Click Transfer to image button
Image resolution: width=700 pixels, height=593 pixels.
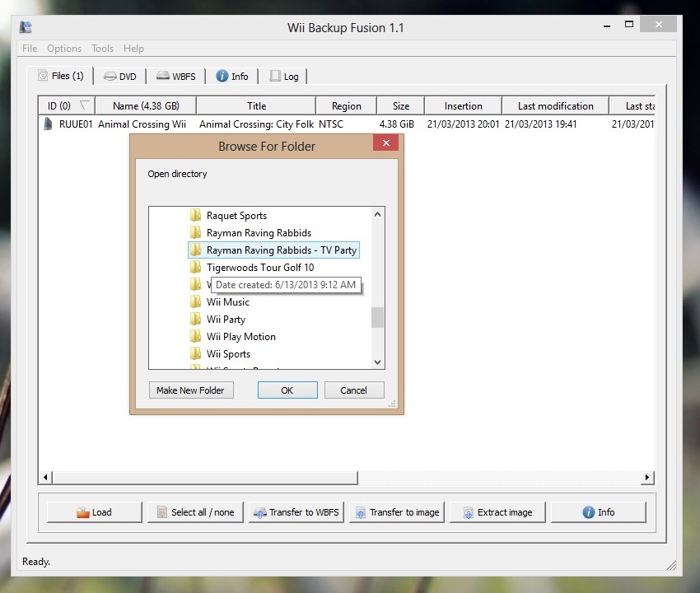click(397, 512)
